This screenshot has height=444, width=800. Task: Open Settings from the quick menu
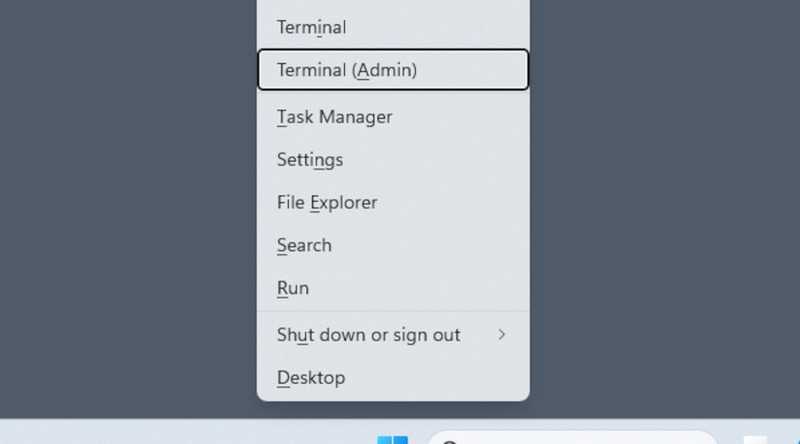click(x=310, y=160)
